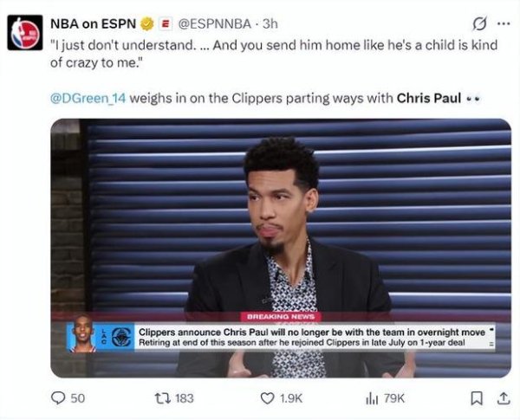Click the Chris Paul headshot in the chyron
Screen dimensions: 520x420
[x=83, y=333]
